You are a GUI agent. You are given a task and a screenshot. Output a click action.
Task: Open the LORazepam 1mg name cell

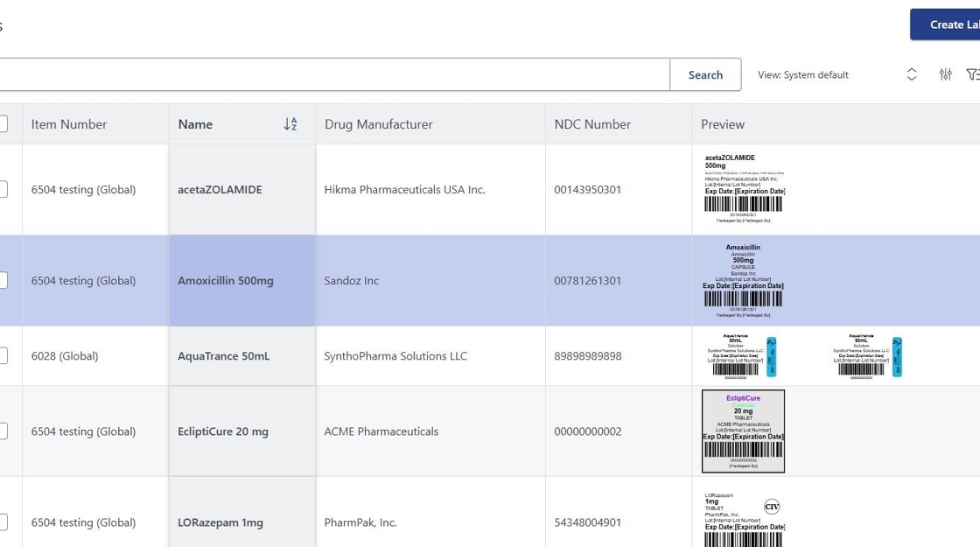click(220, 522)
